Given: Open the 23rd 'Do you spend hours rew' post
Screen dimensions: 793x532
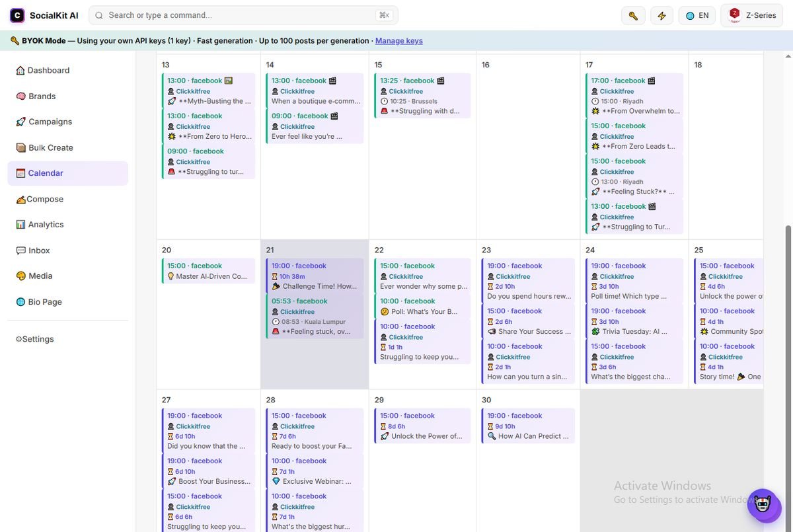Looking at the screenshot, I should click(529, 281).
